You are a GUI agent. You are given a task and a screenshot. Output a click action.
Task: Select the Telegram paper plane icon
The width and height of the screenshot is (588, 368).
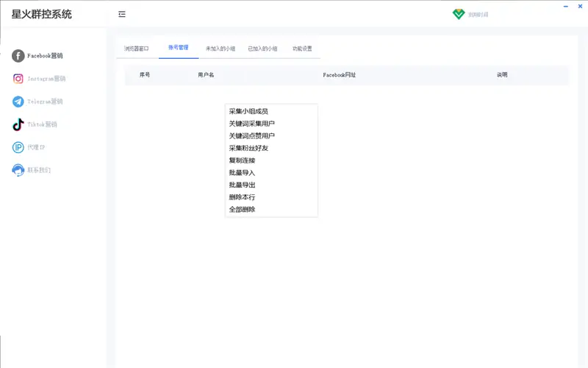click(18, 102)
